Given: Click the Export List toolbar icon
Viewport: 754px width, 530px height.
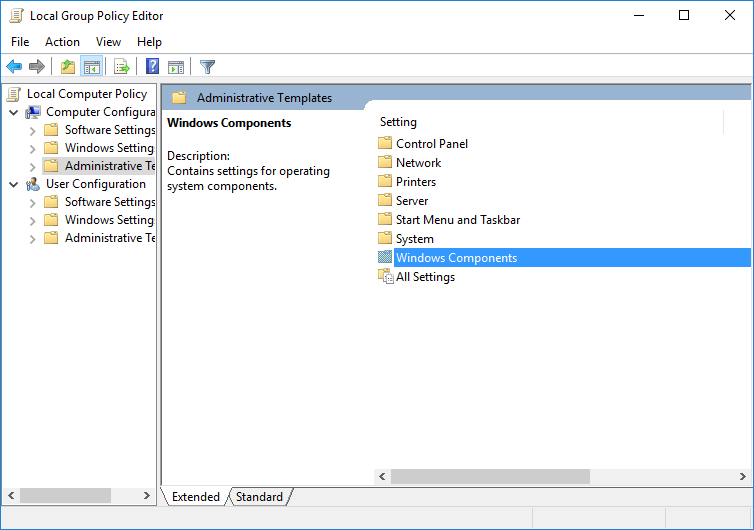Looking at the screenshot, I should [x=122, y=66].
